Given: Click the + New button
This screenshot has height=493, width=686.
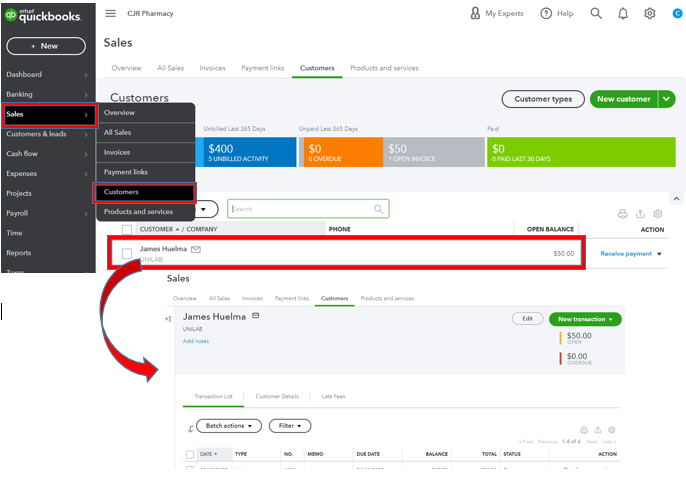Looking at the screenshot, I should [46, 46].
